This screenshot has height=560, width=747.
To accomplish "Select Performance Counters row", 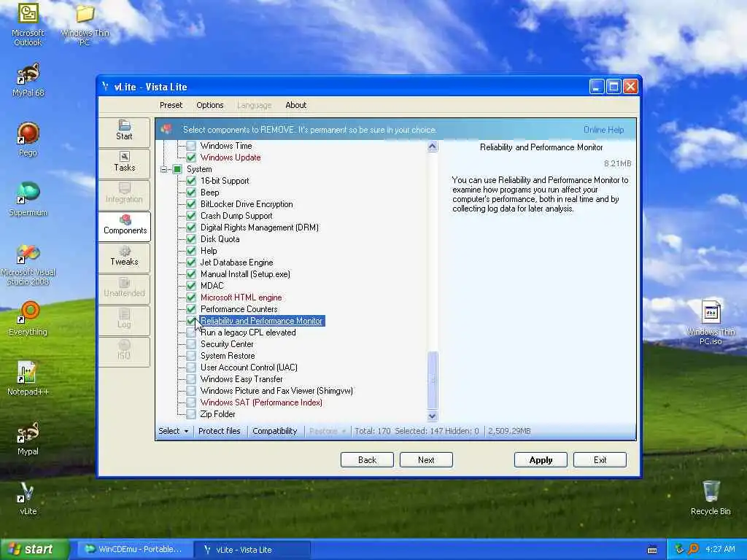I will point(239,309).
